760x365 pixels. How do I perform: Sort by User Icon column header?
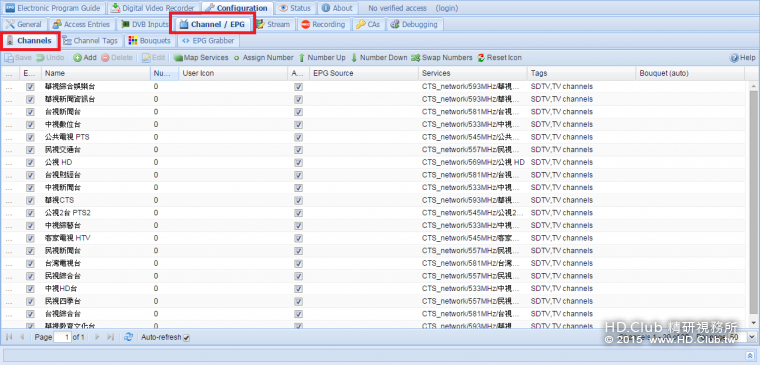233,73
